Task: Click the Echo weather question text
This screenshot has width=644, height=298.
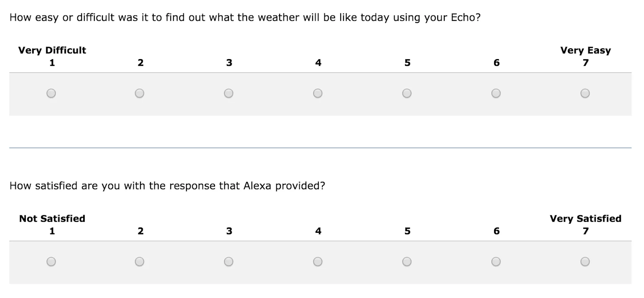Action: click(x=245, y=17)
